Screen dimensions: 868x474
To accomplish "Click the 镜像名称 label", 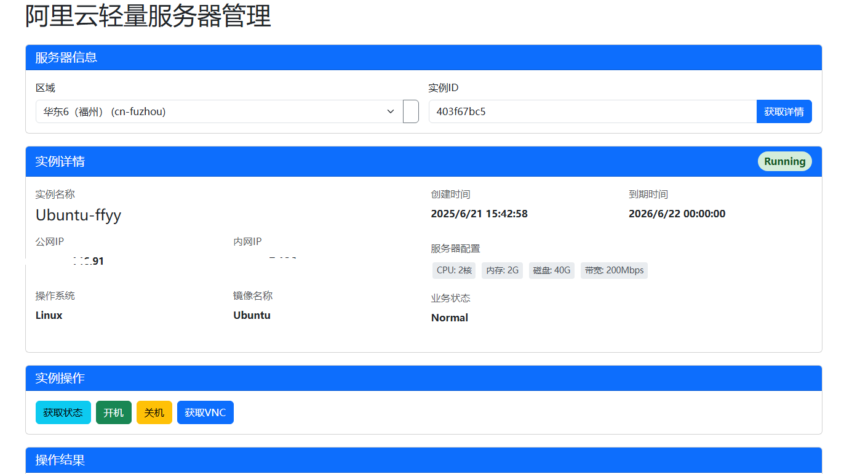I will click(x=253, y=295).
